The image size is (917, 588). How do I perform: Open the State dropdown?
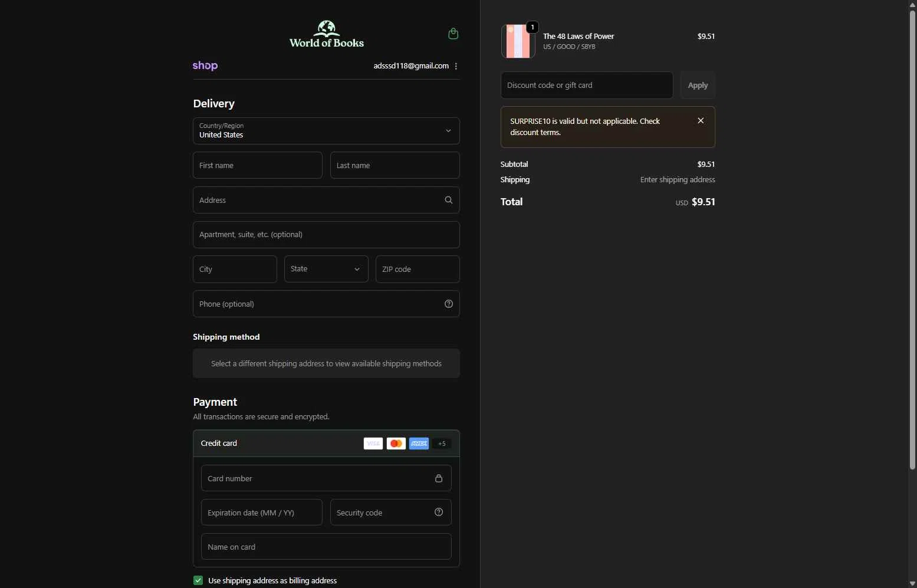(x=326, y=269)
